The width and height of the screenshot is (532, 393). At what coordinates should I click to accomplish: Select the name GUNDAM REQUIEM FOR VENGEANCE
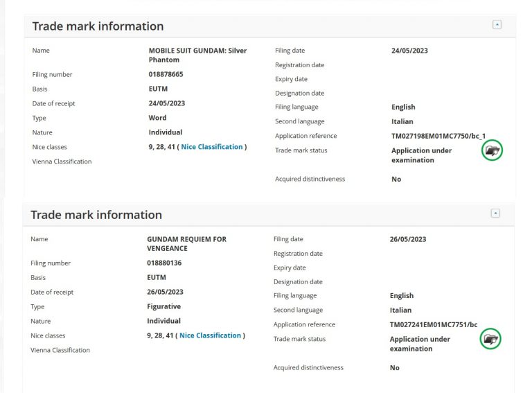(x=186, y=244)
